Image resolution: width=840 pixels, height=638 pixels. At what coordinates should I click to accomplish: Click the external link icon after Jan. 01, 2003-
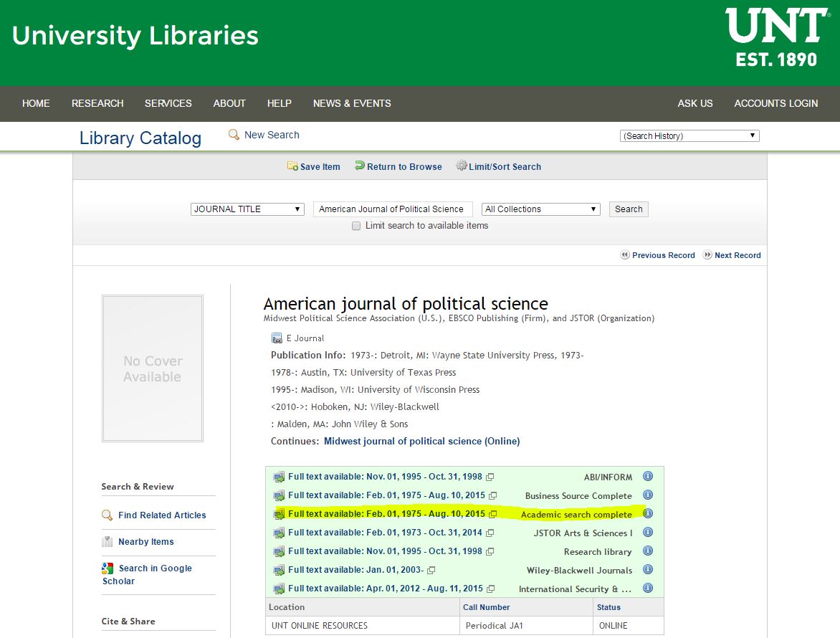click(x=431, y=570)
